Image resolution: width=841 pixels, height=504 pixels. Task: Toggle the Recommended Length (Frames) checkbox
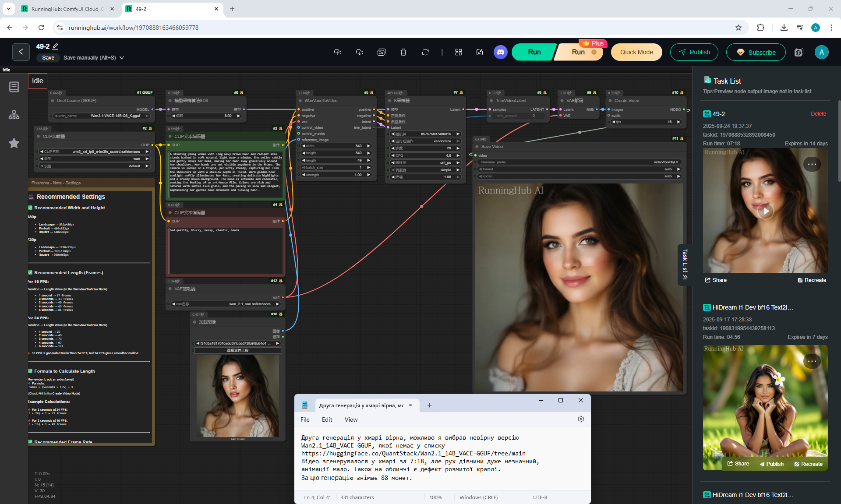tap(31, 272)
